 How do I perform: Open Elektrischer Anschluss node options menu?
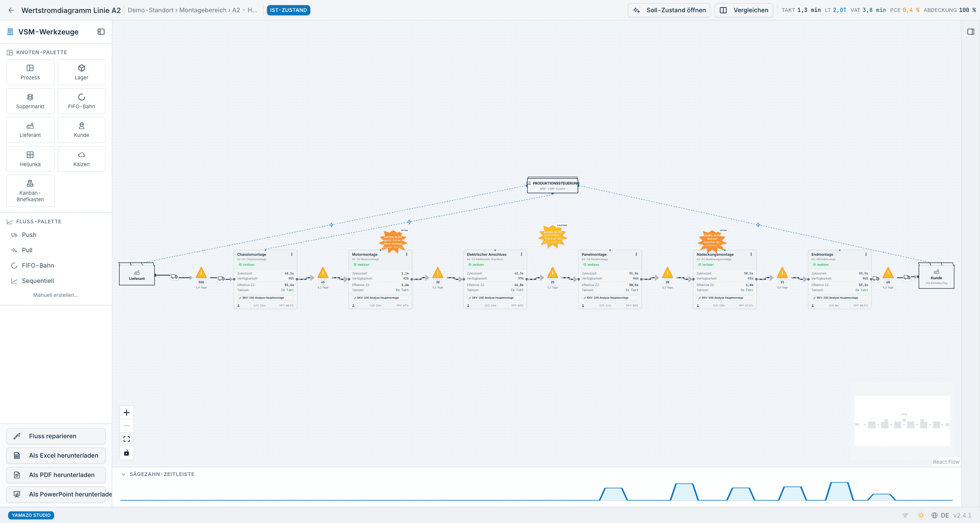coord(522,255)
